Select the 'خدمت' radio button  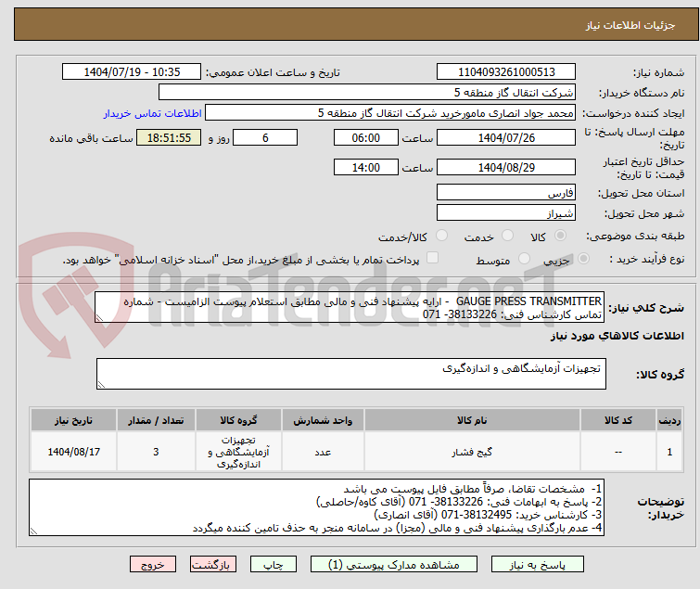pos(507,236)
